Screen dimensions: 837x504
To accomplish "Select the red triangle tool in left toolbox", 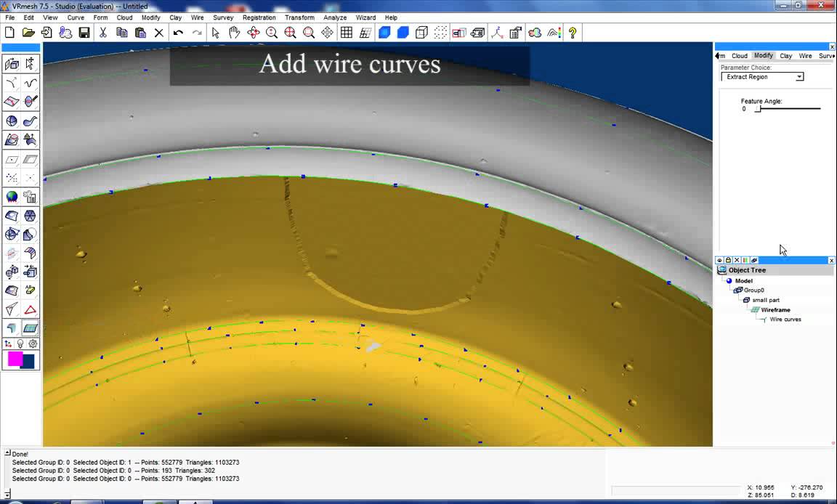I will (x=31, y=309).
